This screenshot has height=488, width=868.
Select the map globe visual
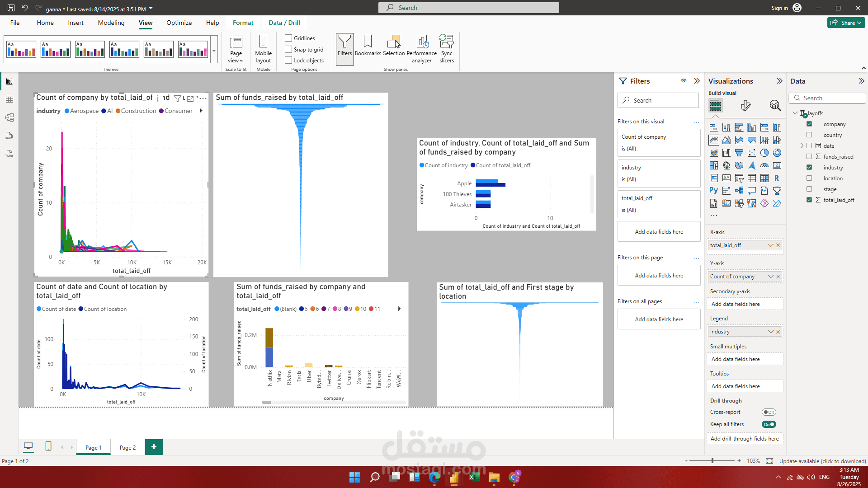coord(726,166)
